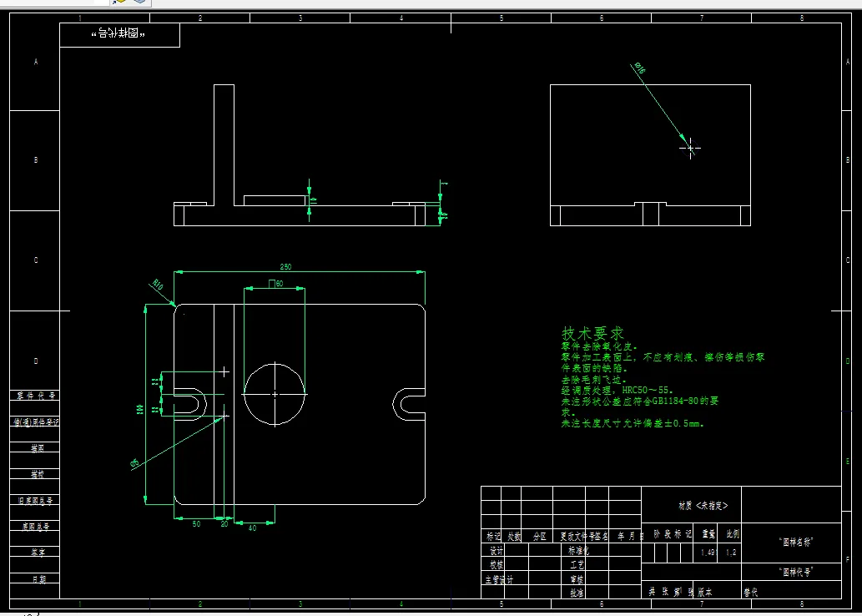Select the 主管设计 row label
862x616 pixels.
[499, 579]
